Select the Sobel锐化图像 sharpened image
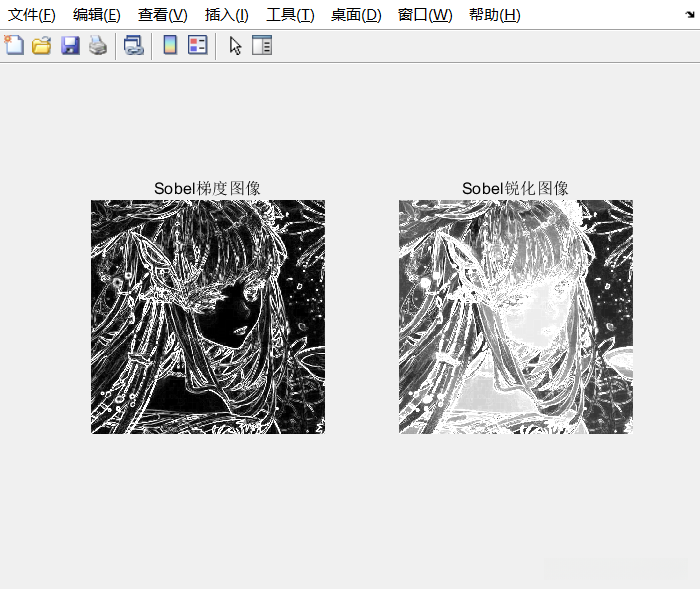 tap(516, 317)
